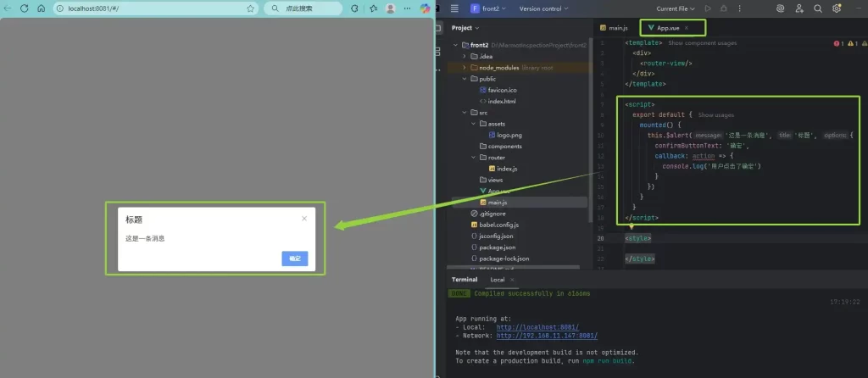Viewport: 868px width, 378px height.
Task: Click the Run button in IDE toolbar
Action: (x=708, y=8)
